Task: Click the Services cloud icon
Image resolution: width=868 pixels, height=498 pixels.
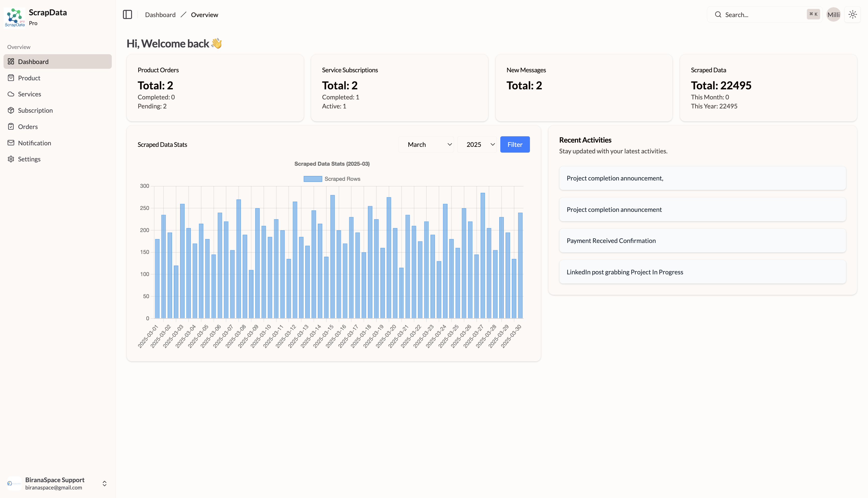Action: click(11, 94)
